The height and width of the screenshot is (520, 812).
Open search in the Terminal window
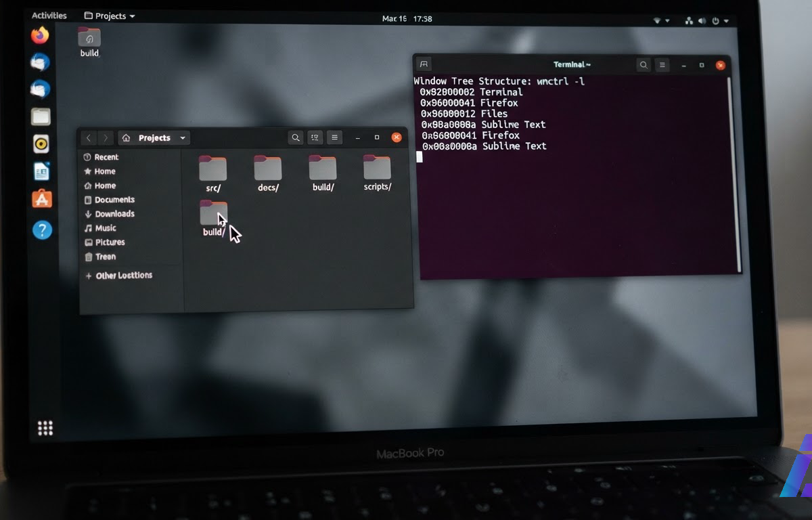644,65
